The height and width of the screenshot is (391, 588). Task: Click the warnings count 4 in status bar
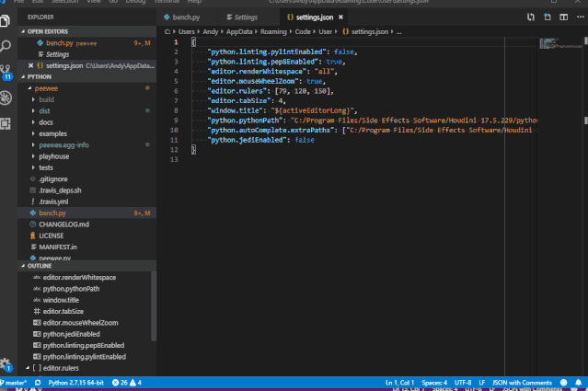click(x=136, y=383)
